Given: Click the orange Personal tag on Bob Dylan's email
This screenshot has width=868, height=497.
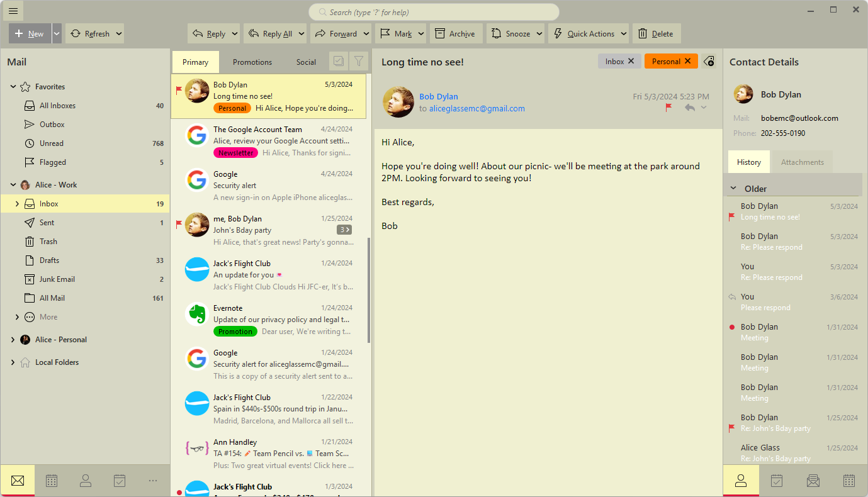Looking at the screenshot, I should click(232, 108).
